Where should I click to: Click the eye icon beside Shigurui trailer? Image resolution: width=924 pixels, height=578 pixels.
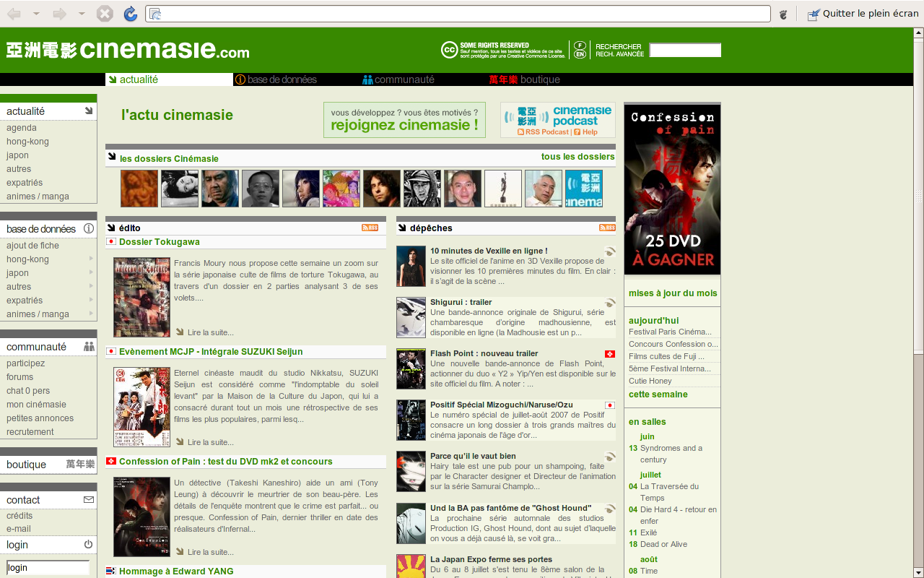tap(609, 303)
